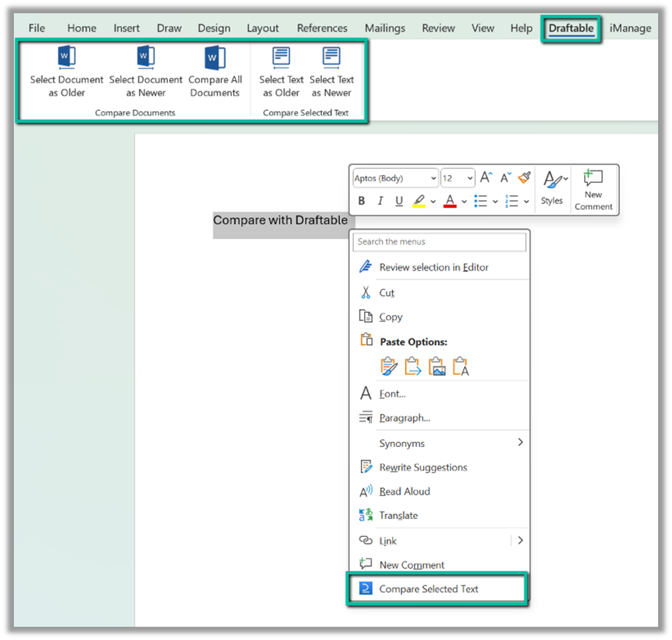
Task: Click the Cut icon in context menu
Action: [366, 292]
